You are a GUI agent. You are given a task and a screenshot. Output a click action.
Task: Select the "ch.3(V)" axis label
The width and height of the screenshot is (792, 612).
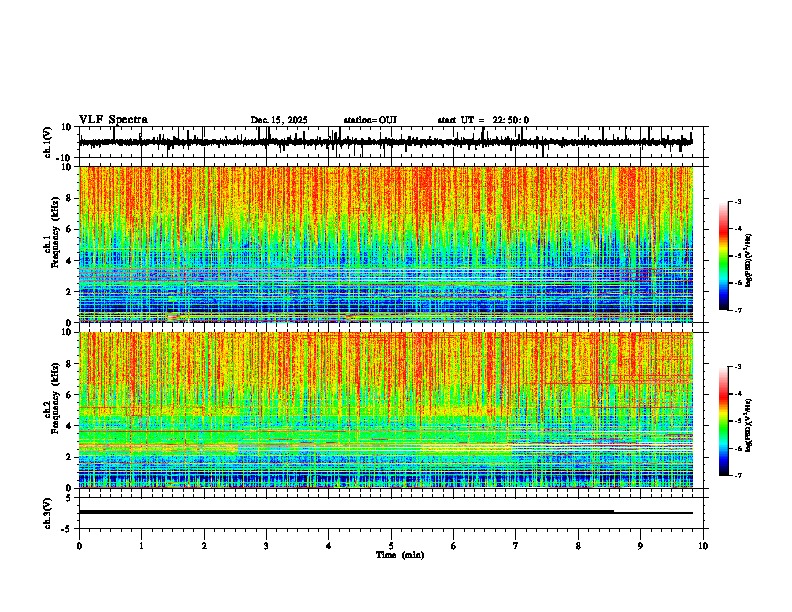pyautogui.click(x=48, y=513)
